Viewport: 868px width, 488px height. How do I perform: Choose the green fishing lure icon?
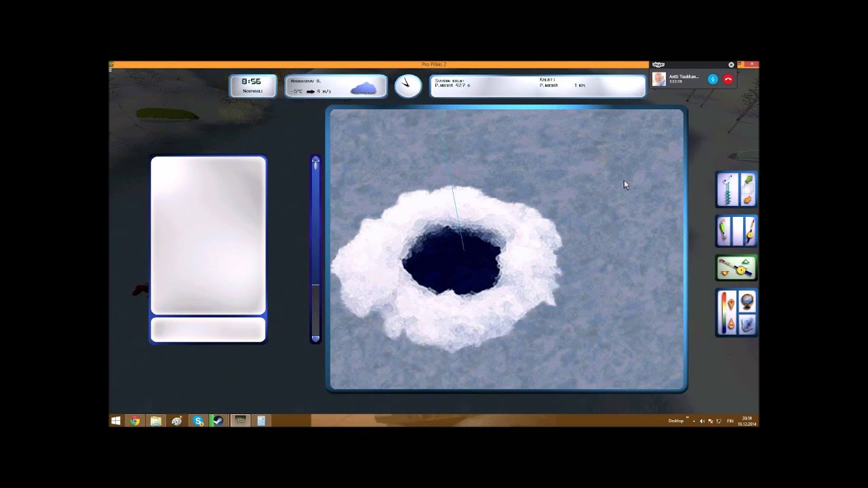(x=725, y=232)
